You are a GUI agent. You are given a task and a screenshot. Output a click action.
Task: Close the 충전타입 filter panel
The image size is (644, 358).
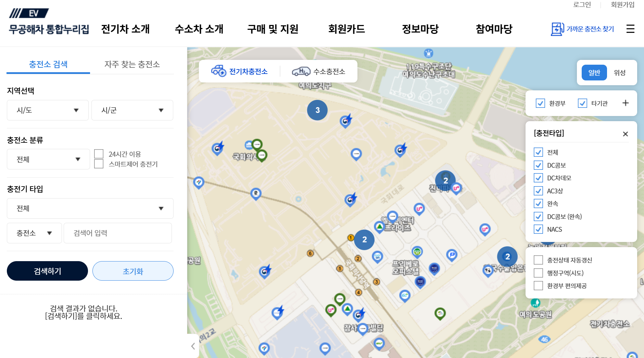[x=625, y=134]
